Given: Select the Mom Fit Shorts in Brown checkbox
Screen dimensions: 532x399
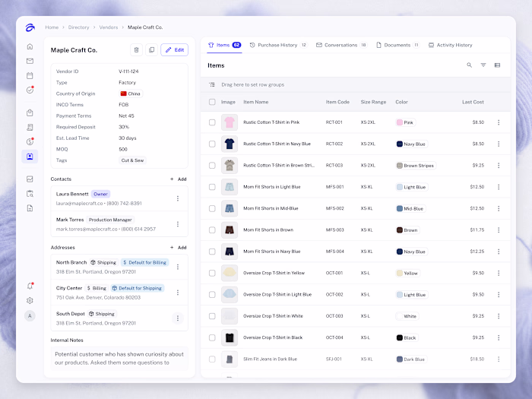Looking at the screenshot, I should [212, 230].
